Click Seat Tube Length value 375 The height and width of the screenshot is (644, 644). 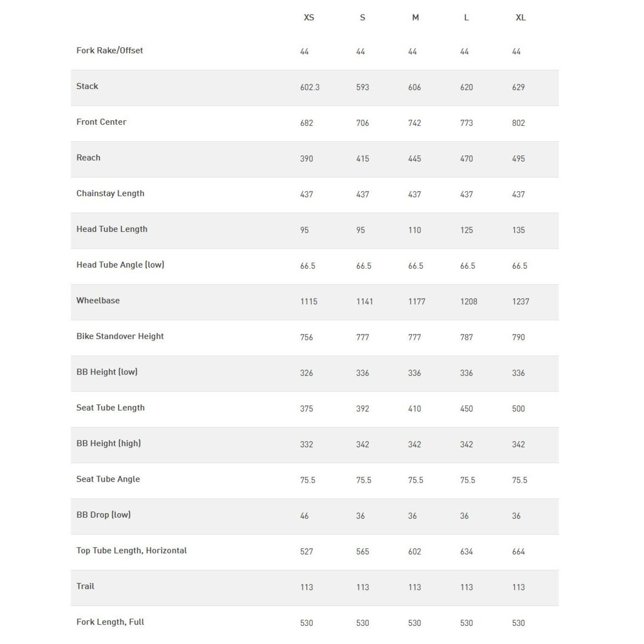(306, 409)
